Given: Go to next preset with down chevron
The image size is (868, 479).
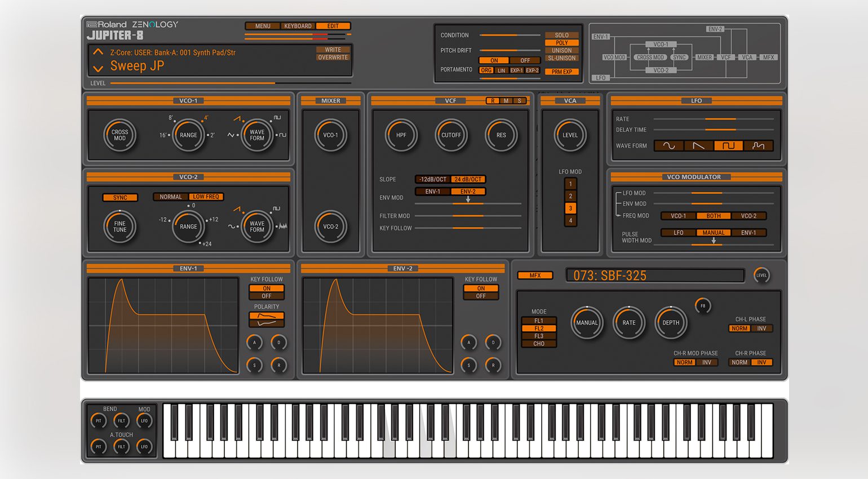Looking at the screenshot, I should (x=98, y=69).
